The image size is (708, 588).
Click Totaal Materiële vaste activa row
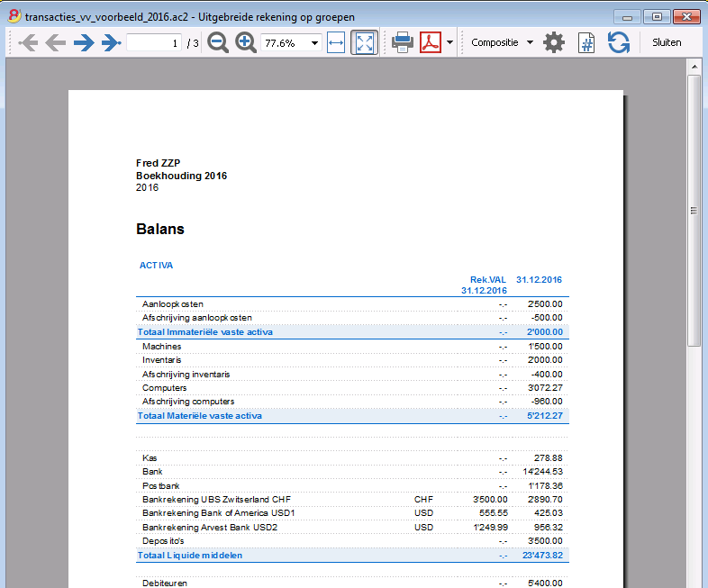click(x=352, y=416)
